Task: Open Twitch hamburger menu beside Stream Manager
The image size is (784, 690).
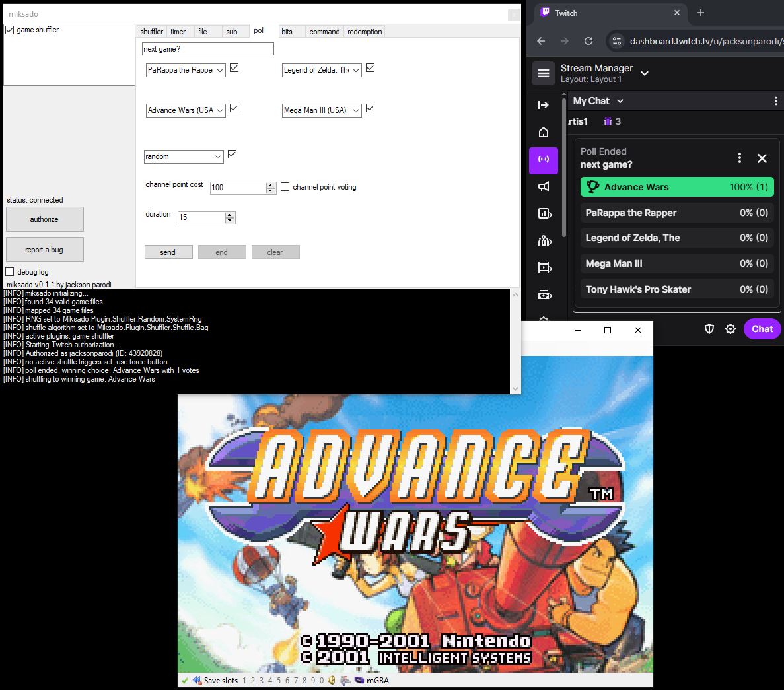Action: tap(544, 73)
